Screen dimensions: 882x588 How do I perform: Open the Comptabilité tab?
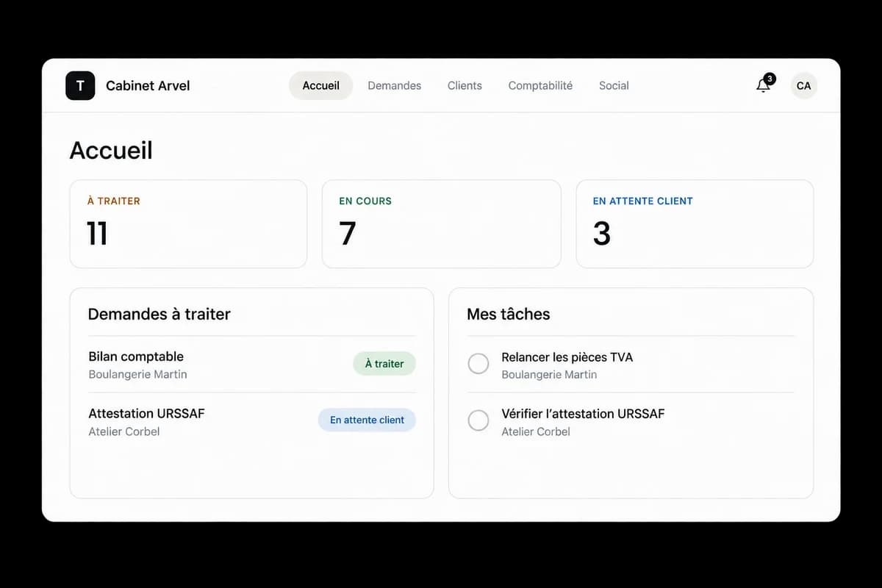click(540, 85)
